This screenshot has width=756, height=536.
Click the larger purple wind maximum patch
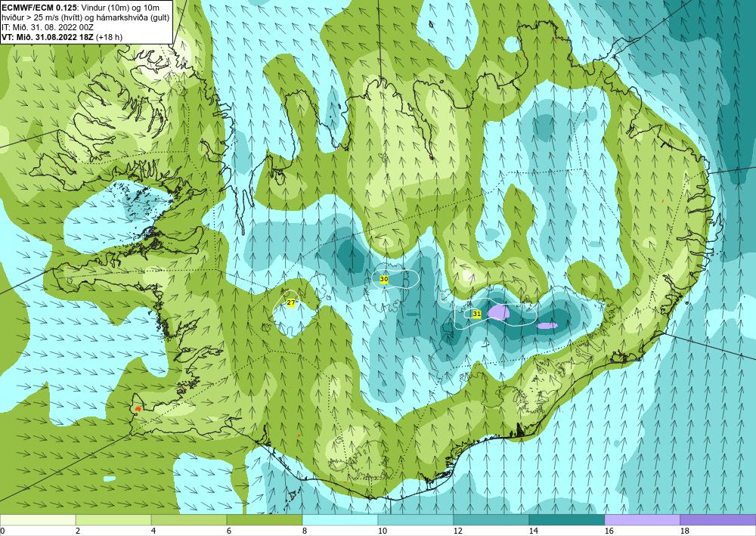click(498, 312)
